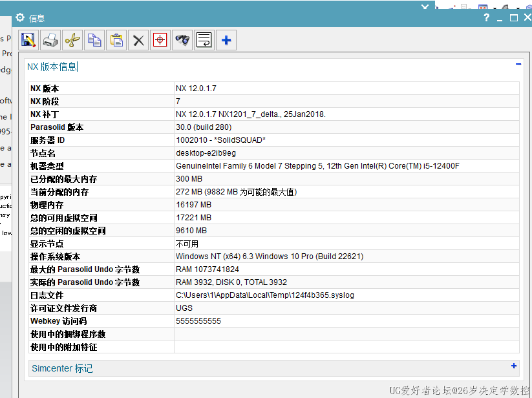Click the NX 版本信息 heading
Screen dimensions: 532x398
pos(52,67)
